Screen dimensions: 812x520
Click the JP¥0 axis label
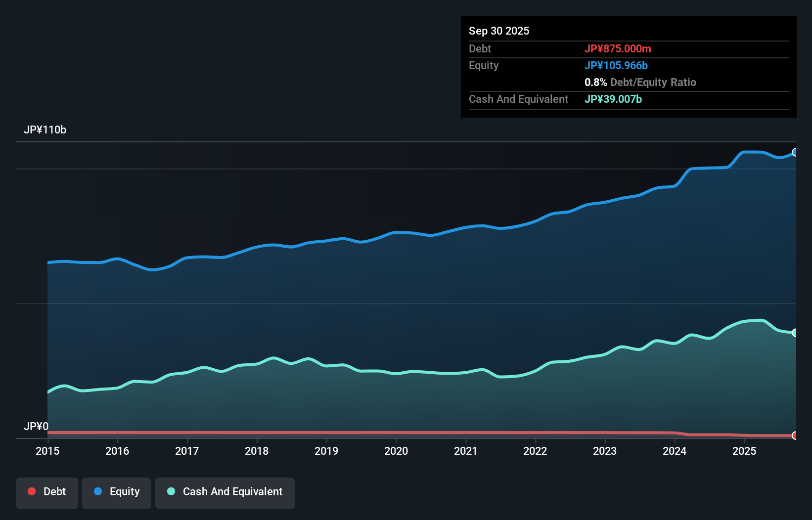click(x=35, y=426)
